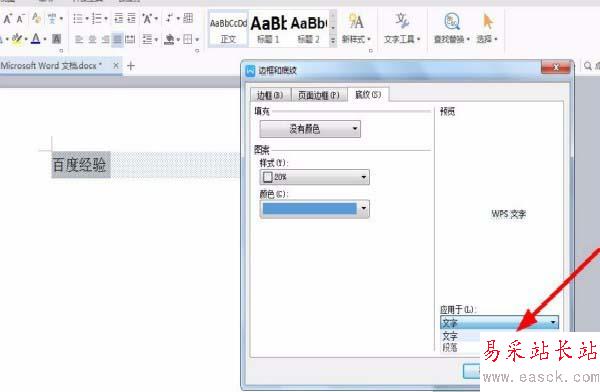This screenshot has width=600, height=392.
Task: Close the Borders and Shading dialog
Action: [555, 68]
